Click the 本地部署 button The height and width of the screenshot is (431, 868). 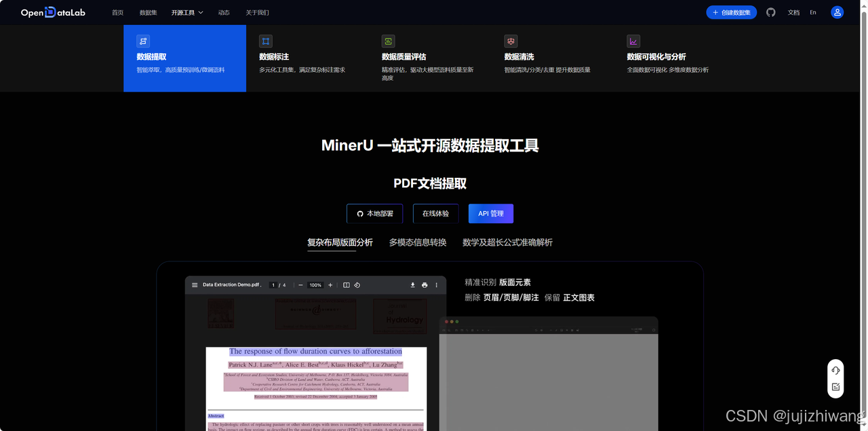(x=374, y=213)
